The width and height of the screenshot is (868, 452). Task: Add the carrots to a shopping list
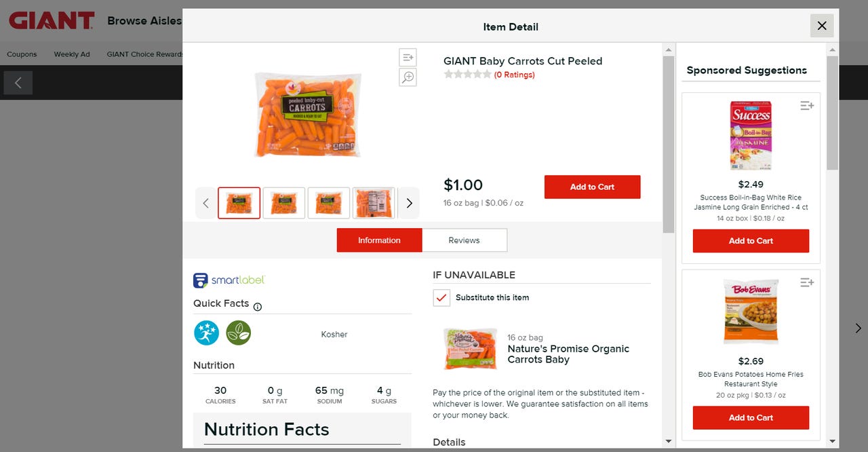[407, 57]
